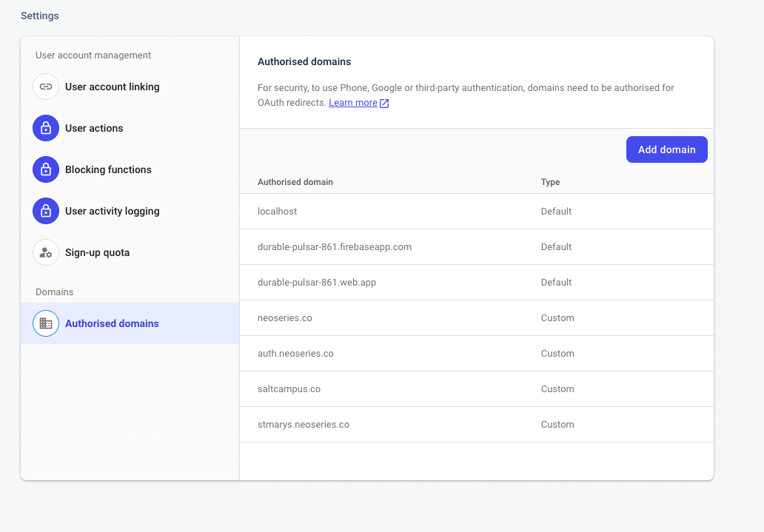
Task: Click the lock icon beside User activity logging
Action: coord(46,211)
